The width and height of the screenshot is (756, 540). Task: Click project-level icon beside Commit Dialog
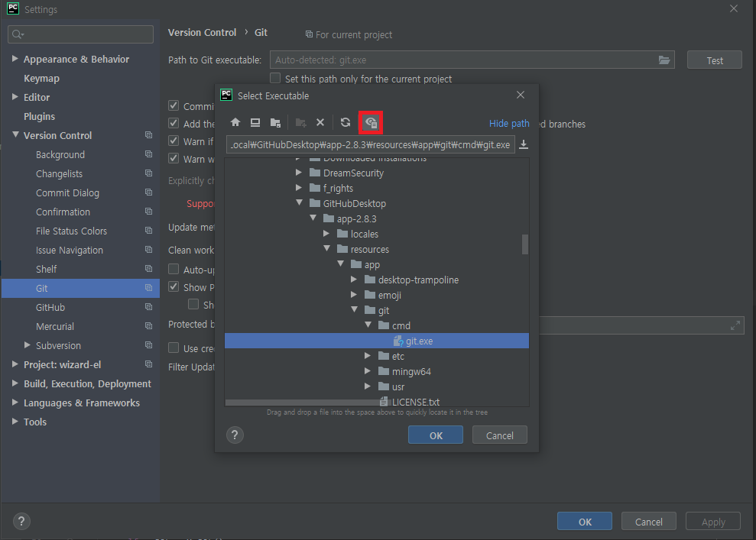[148, 192]
